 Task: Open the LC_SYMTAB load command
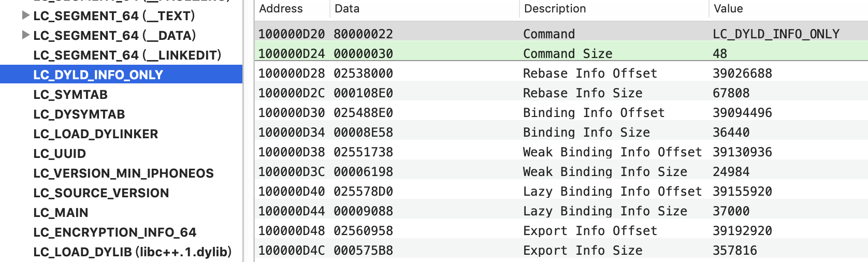click(x=70, y=94)
